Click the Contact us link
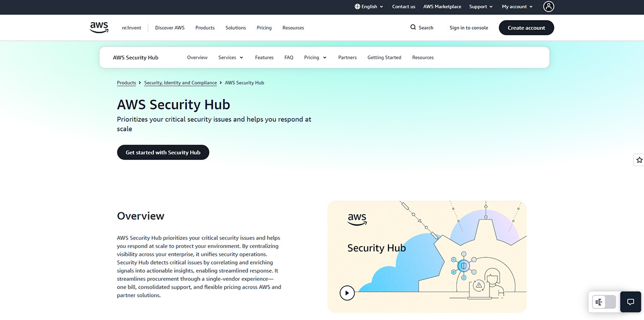Screen dimensions: 644x320 pos(404,7)
